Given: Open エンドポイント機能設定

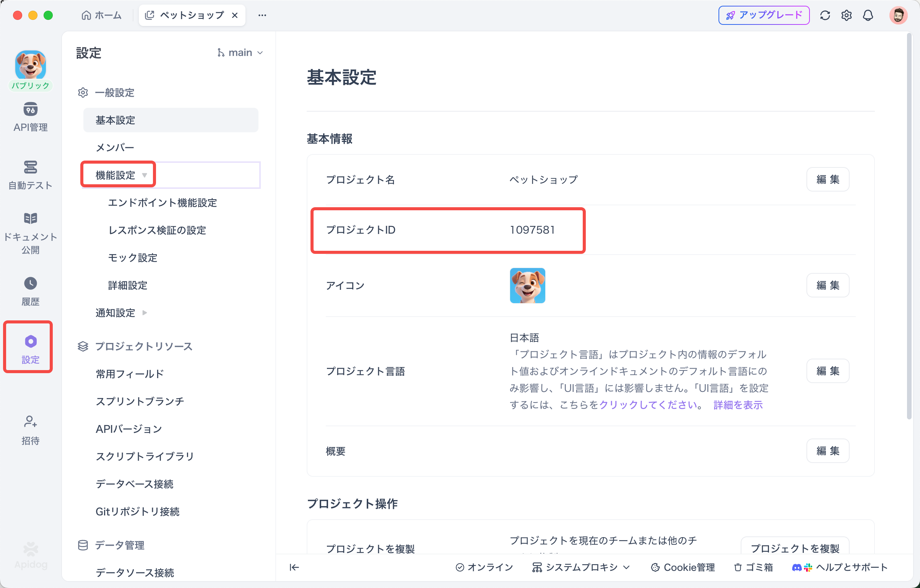Looking at the screenshot, I should click(x=163, y=203).
